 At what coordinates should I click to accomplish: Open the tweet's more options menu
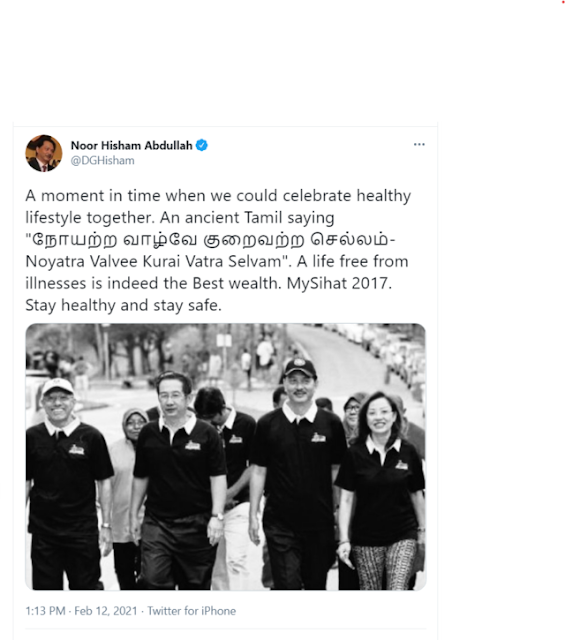(419, 144)
